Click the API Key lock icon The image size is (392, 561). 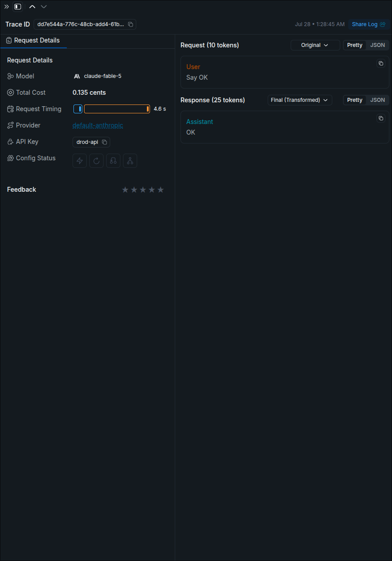coord(11,142)
